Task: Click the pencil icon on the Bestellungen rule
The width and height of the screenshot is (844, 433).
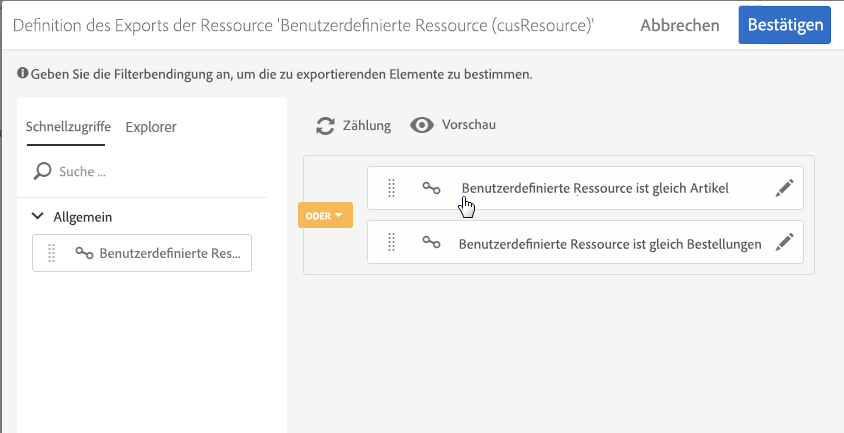Action: [785, 242]
